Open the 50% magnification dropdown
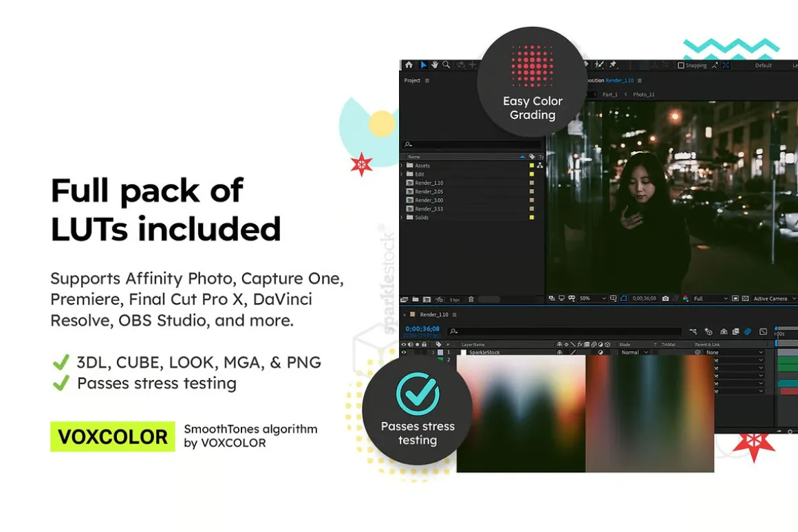The width and height of the screenshot is (798, 532). point(592,298)
